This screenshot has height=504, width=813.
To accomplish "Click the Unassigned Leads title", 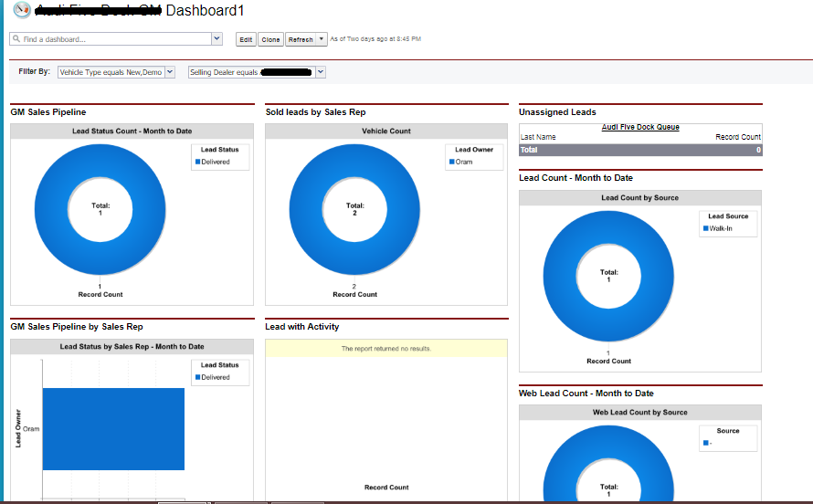I will click(x=557, y=112).
